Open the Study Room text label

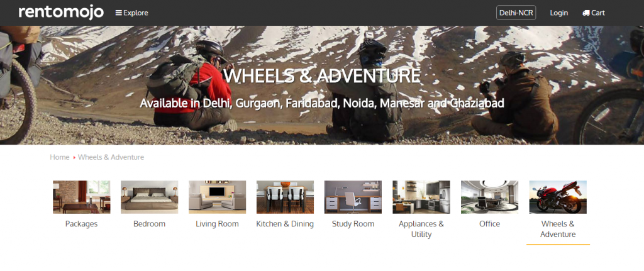(x=353, y=224)
